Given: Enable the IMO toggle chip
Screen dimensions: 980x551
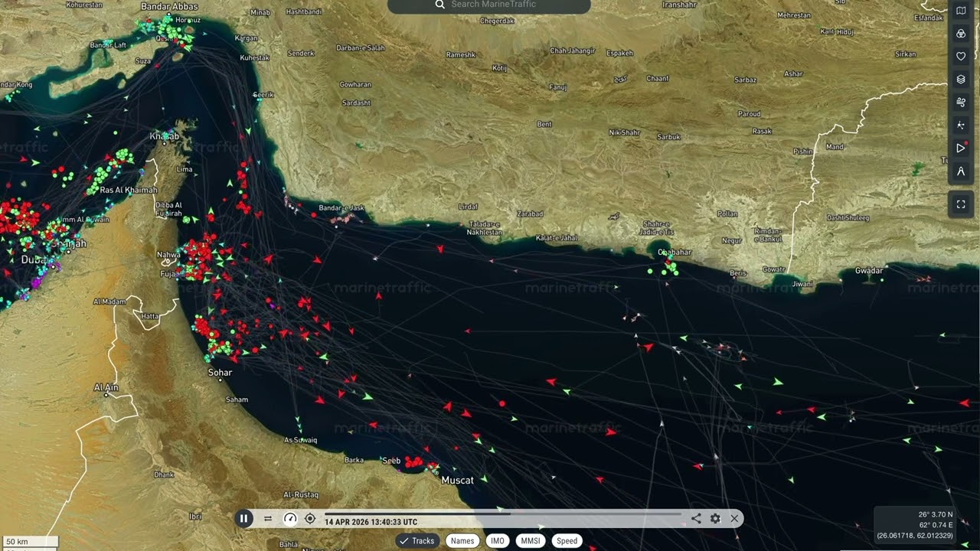Looking at the screenshot, I should (x=498, y=540).
